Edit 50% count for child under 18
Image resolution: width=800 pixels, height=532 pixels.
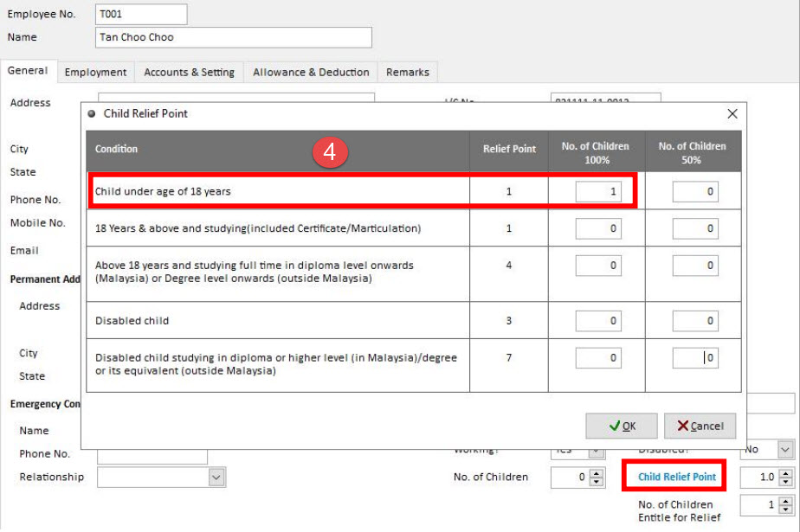pos(695,191)
